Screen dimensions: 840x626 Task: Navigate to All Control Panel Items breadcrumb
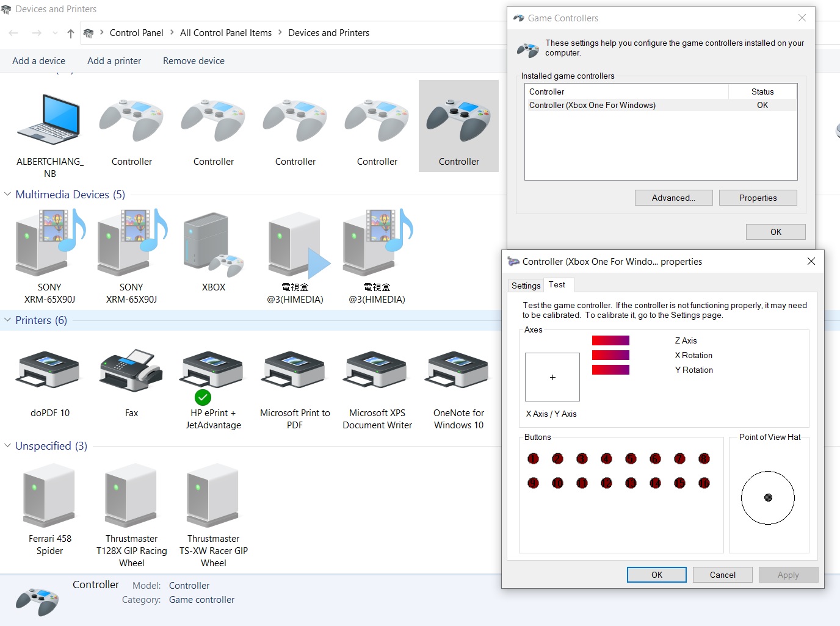[226, 33]
